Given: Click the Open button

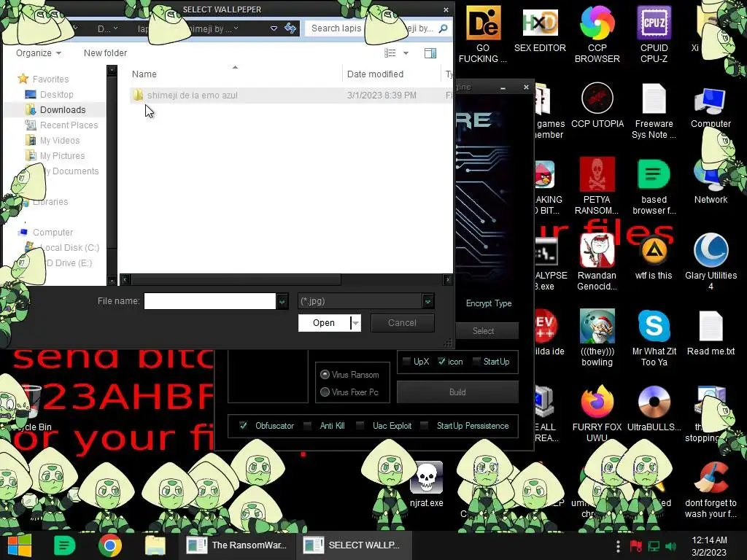Looking at the screenshot, I should coord(324,323).
